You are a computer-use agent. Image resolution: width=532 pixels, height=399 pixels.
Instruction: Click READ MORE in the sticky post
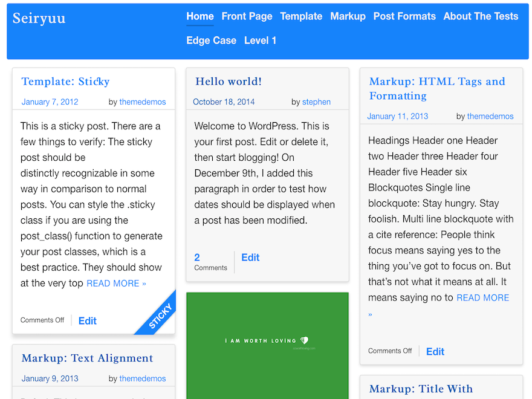click(x=116, y=283)
